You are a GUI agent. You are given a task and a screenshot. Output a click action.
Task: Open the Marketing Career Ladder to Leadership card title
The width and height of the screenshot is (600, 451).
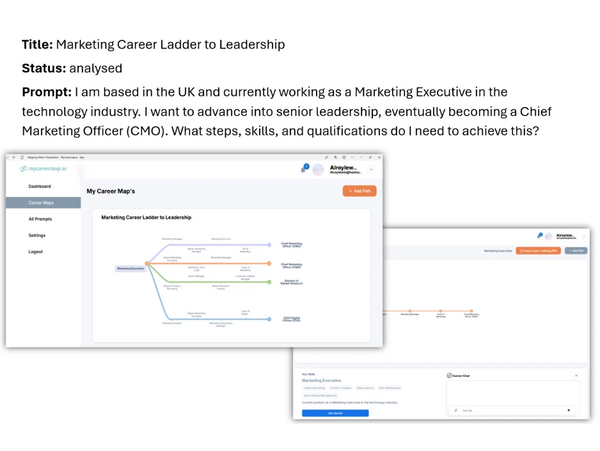(146, 217)
